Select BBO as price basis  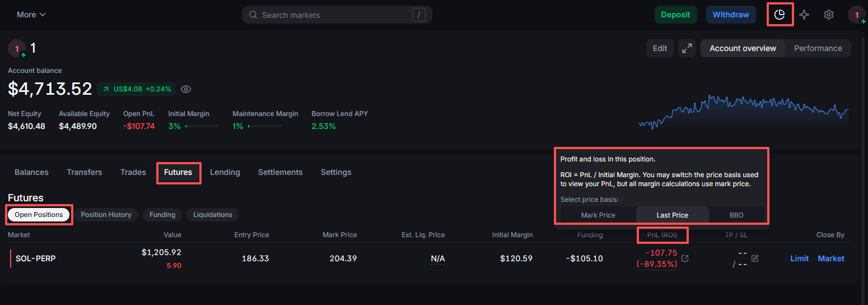736,215
